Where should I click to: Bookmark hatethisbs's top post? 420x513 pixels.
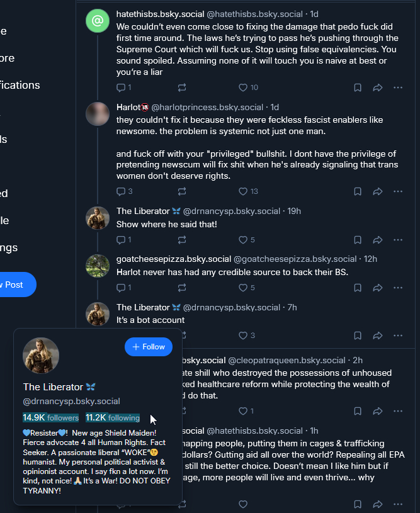pos(358,87)
